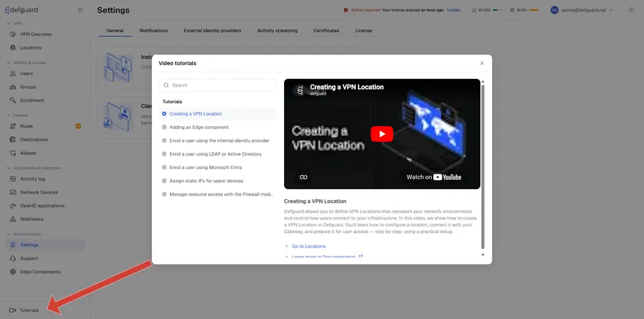Select Enrol user using internal identity provider
Image resolution: width=644 pixels, height=319 pixels.
pos(217,141)
